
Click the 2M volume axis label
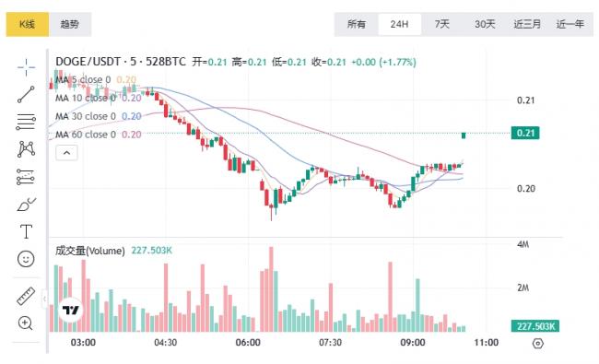(x=523, y=288)
